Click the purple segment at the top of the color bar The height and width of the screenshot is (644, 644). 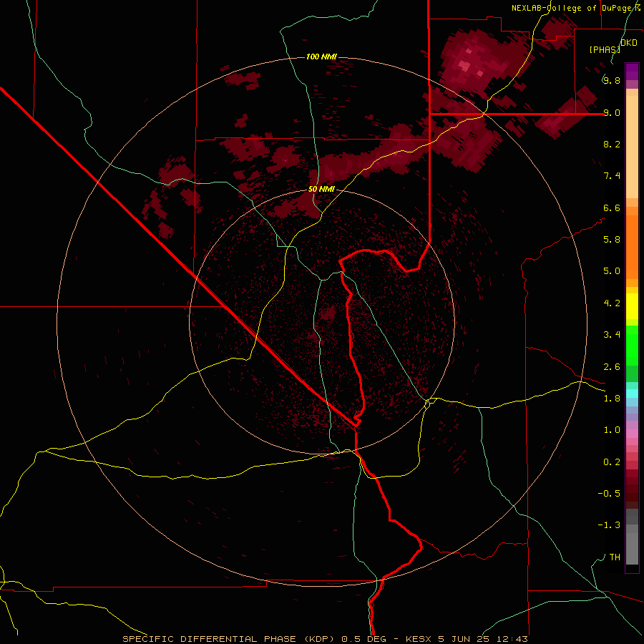[632, 72]
